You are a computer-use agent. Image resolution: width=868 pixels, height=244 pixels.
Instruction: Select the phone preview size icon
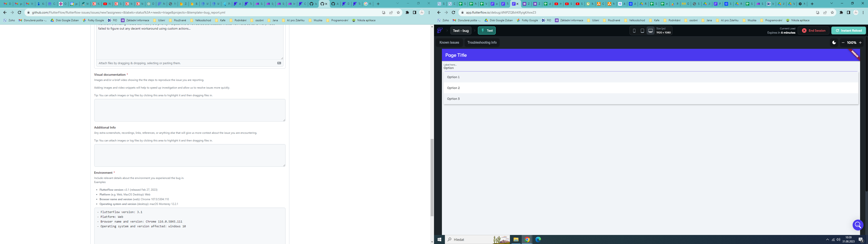(634, 30)
